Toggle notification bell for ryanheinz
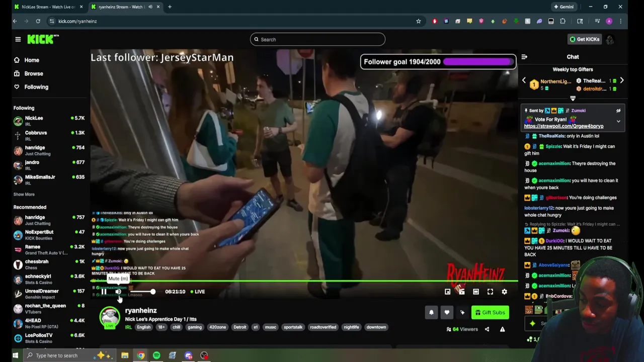The image size is (644, 362). click(431, 312)
